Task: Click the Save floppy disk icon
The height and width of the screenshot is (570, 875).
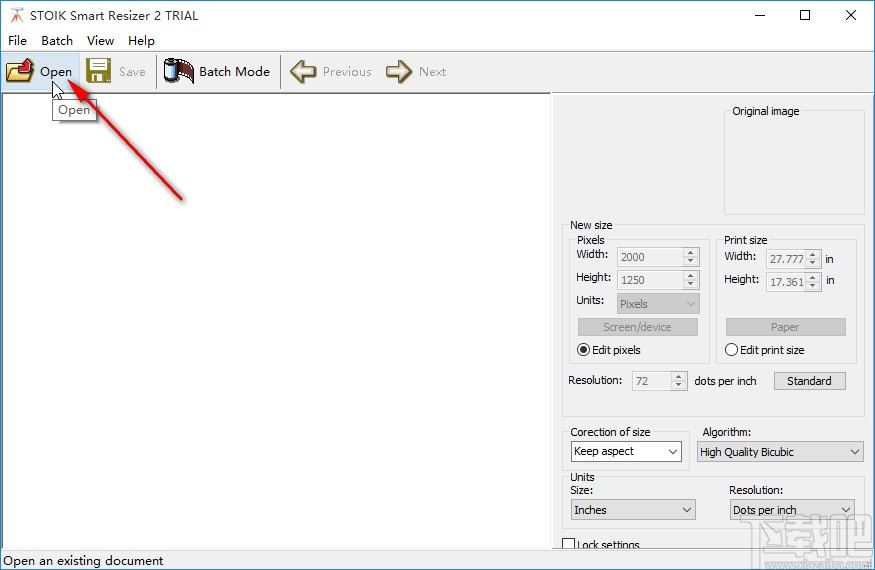Action: click(98, 71)
